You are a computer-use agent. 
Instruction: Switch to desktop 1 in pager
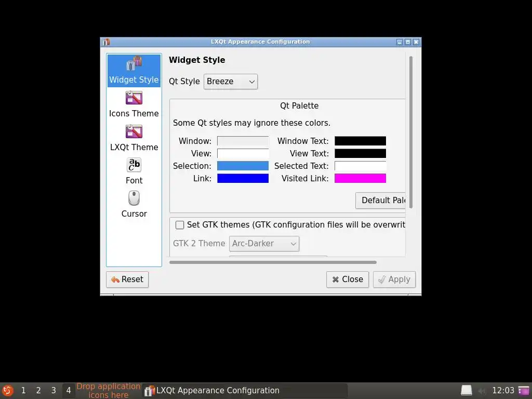point(23,391)
